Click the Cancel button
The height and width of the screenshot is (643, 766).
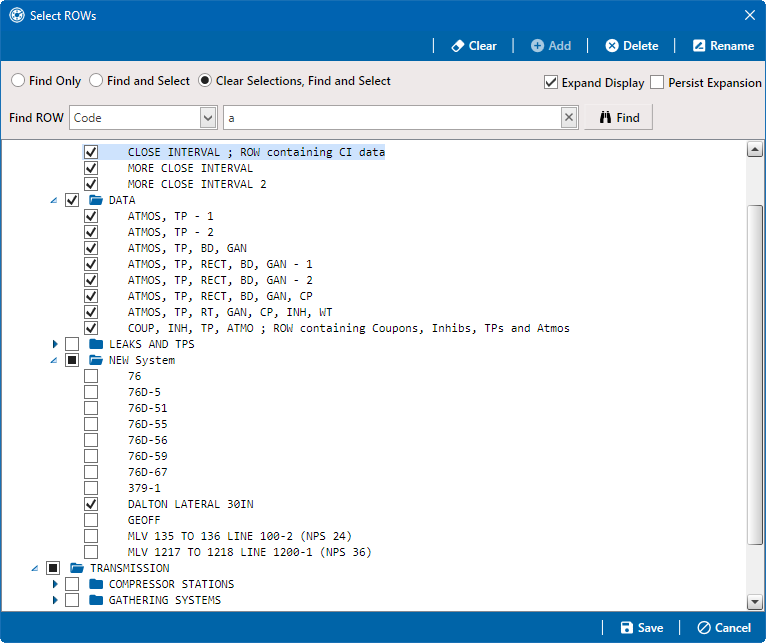(x=724, y=627)
